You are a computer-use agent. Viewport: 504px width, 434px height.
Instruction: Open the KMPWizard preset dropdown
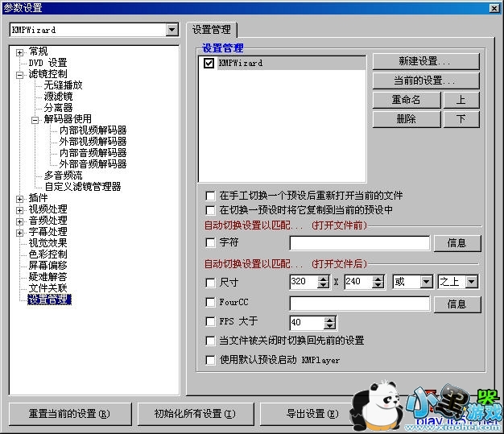pos(172,30)
